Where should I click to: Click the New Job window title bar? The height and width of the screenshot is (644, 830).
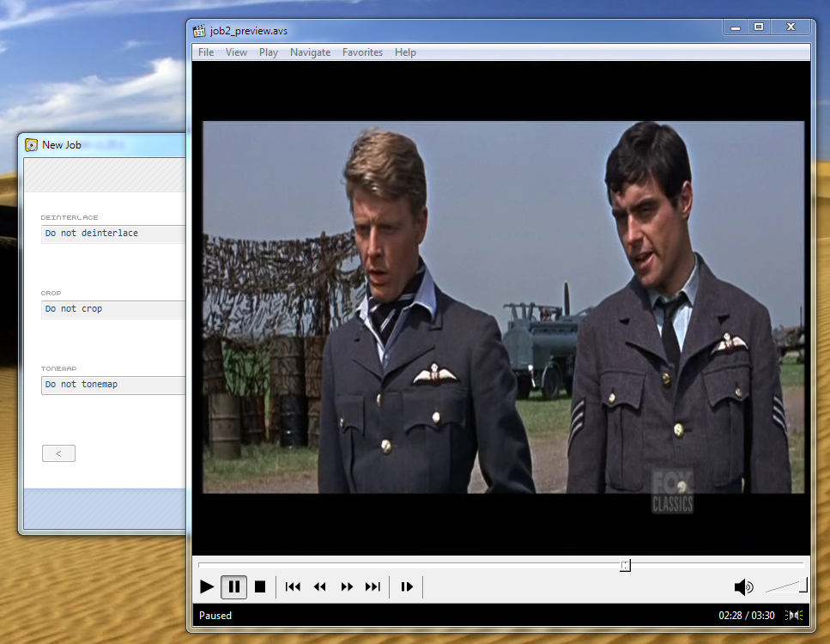tap(106, 145)
